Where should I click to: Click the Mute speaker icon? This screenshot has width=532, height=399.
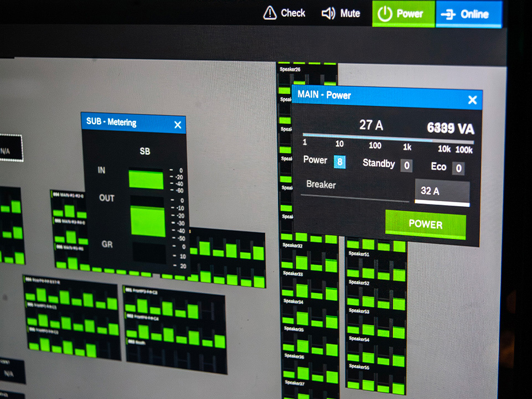[x=328, y=13]
